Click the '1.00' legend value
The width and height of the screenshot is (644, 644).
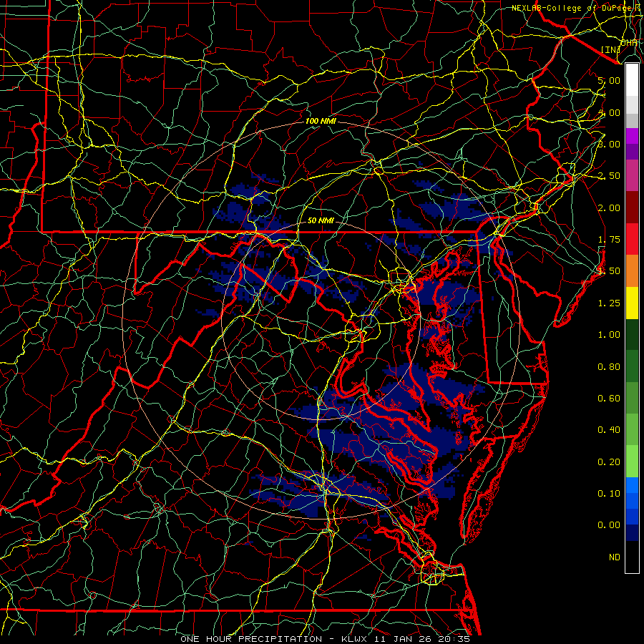609,335
